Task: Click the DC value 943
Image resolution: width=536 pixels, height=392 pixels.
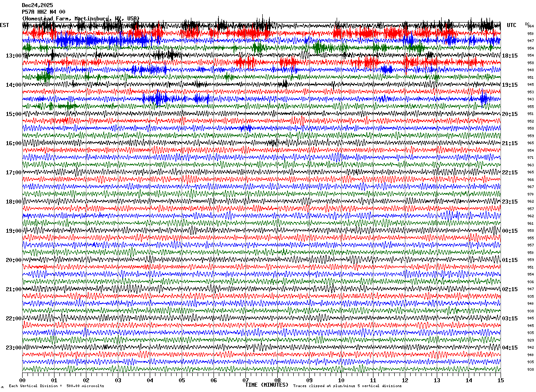Action: click(x=530, y=99)
